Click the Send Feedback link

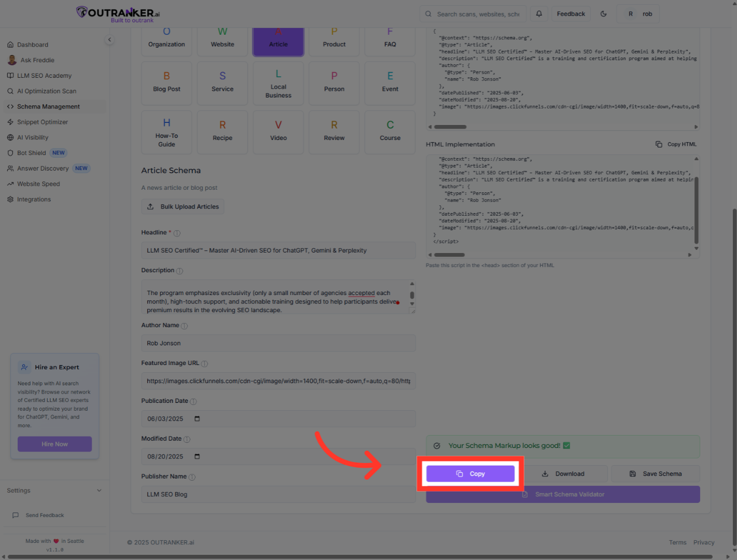45,515
